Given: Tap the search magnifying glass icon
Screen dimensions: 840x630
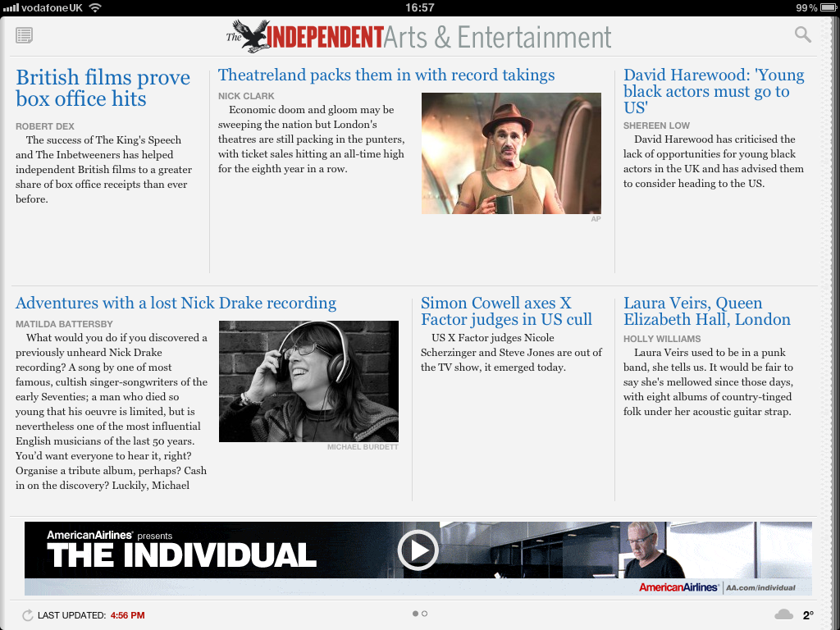Looking at the screenshot, I should point(802,34).
